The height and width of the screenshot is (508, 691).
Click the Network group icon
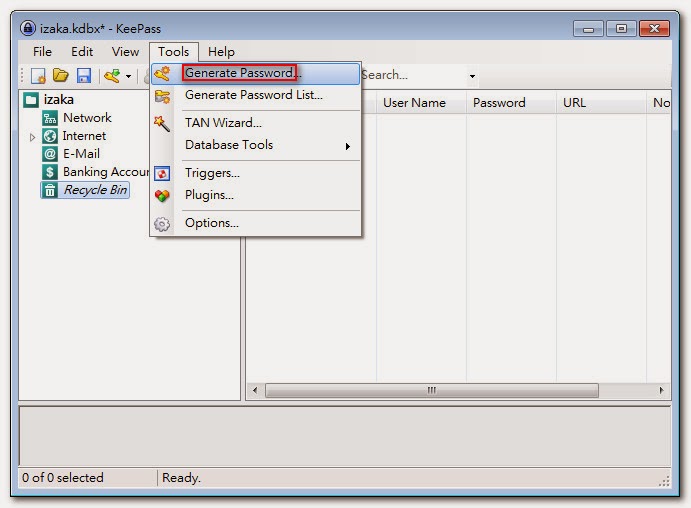pyautogui.click(x=50, y=118)
